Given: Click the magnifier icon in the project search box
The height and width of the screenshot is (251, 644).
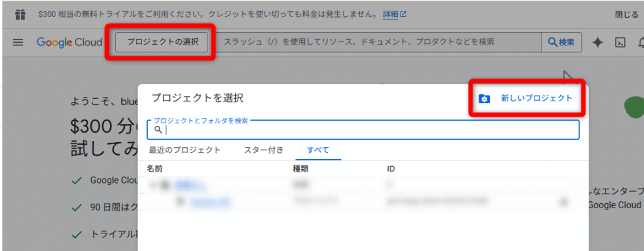Looking at the screenshot, I should 158,130.
